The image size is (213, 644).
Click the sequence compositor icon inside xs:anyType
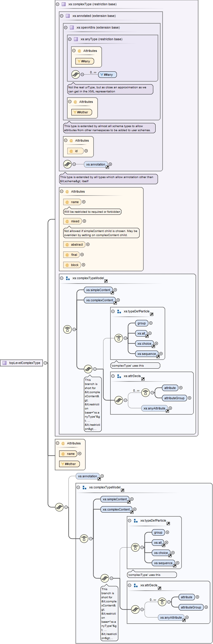75,75
